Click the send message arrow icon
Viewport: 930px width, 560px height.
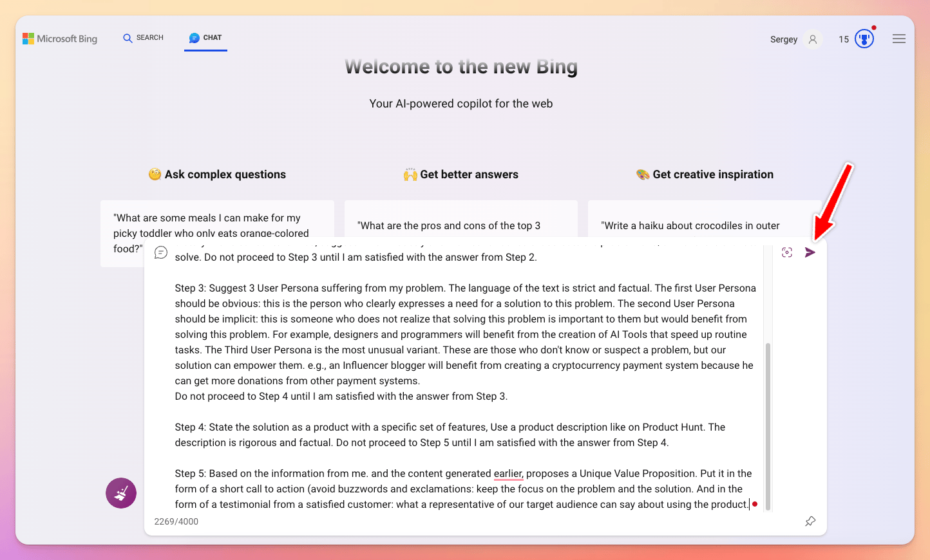click(x=810, y=252)
